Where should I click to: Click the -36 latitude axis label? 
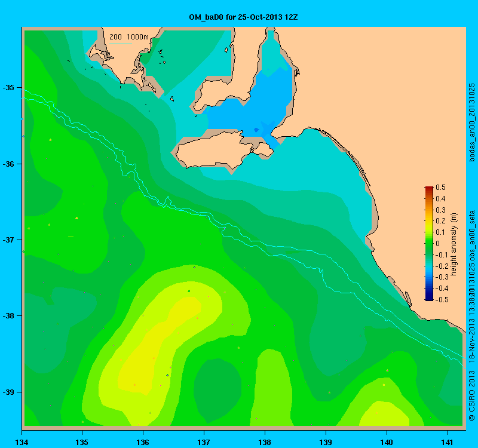click(8, 164)
